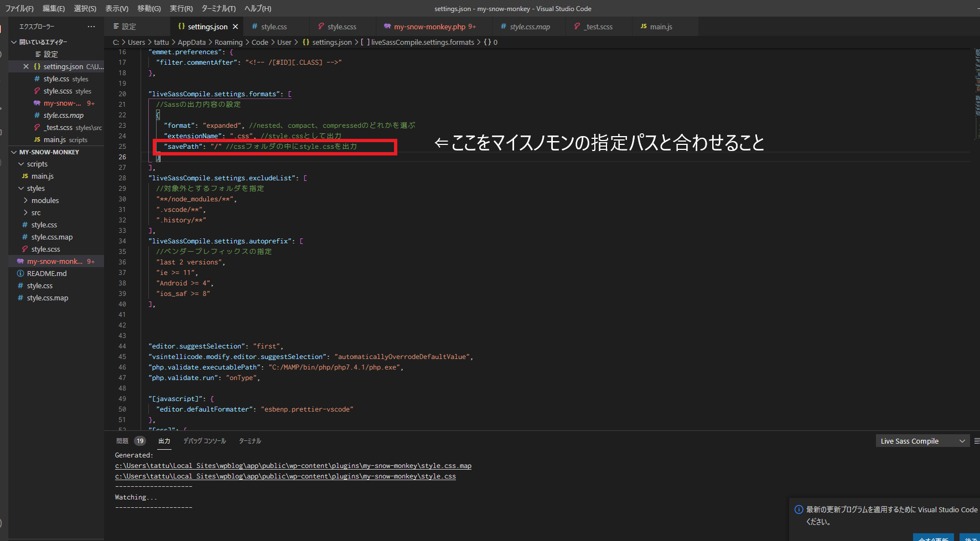Open style.css.map inside styles folder

[56, 237]
